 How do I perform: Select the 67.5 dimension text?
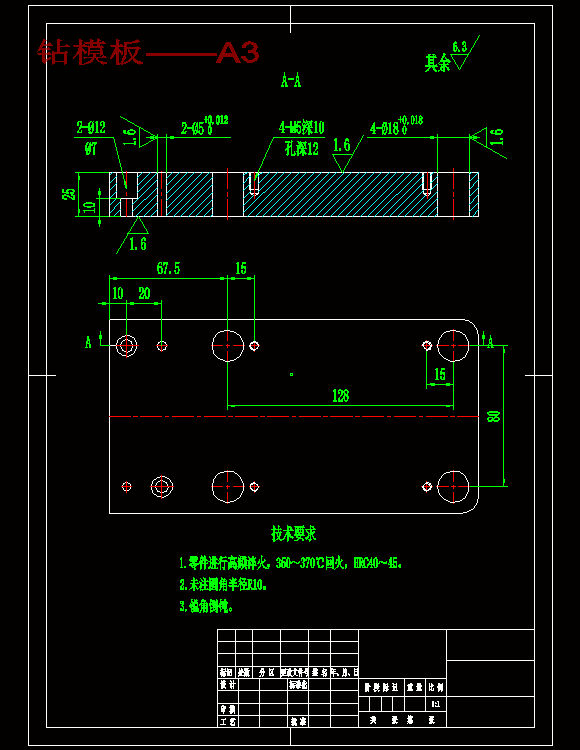[x=168, y=268]
